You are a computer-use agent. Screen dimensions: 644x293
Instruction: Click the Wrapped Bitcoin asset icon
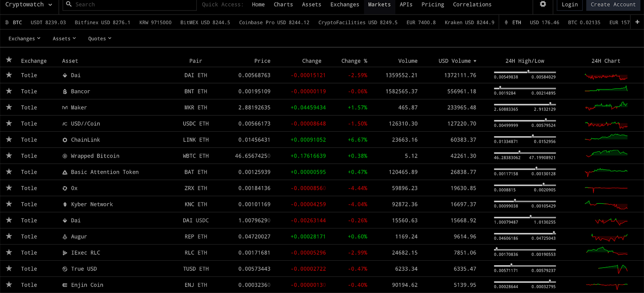click(65, 156)
